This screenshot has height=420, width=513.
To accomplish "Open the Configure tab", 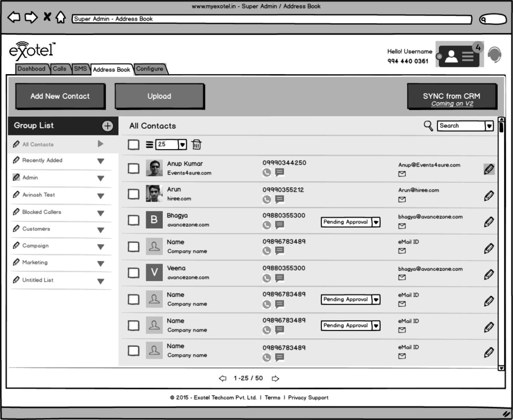I will [x=150, y=69].
